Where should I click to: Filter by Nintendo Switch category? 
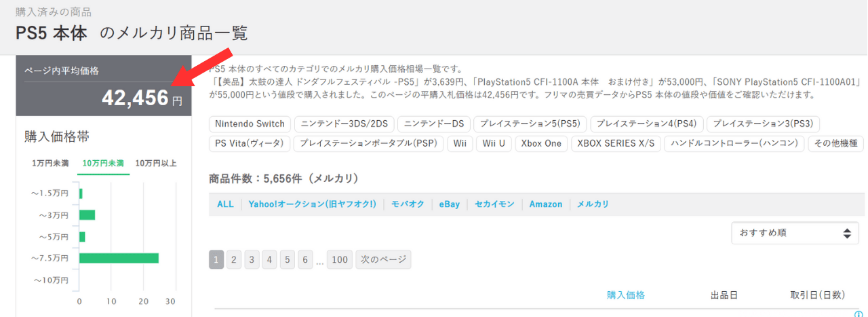(250, 124)
